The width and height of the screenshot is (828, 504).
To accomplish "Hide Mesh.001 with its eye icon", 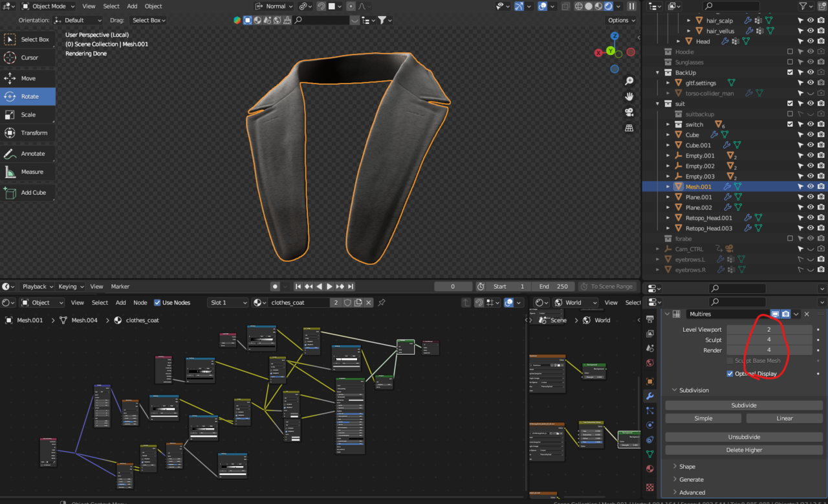I will coord(811,187).
